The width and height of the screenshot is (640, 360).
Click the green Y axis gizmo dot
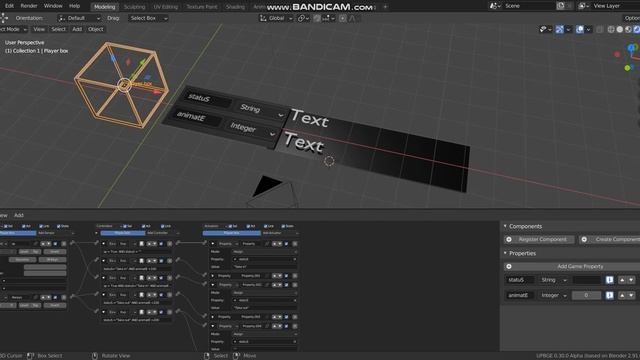(627, 68)
